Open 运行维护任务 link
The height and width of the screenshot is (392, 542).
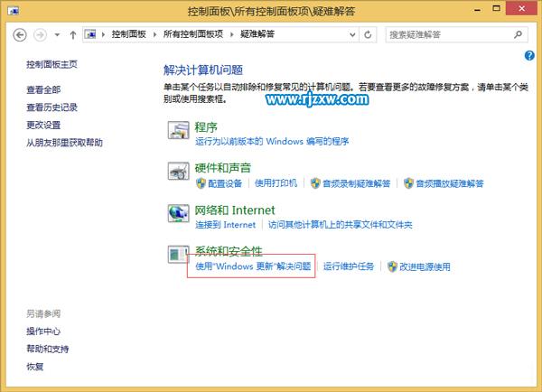tap(349, 266)
